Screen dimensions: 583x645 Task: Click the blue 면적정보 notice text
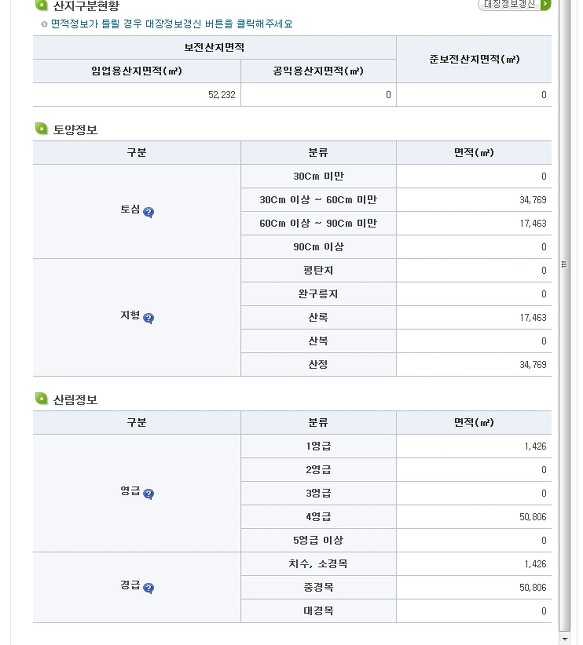coord(172,24)
